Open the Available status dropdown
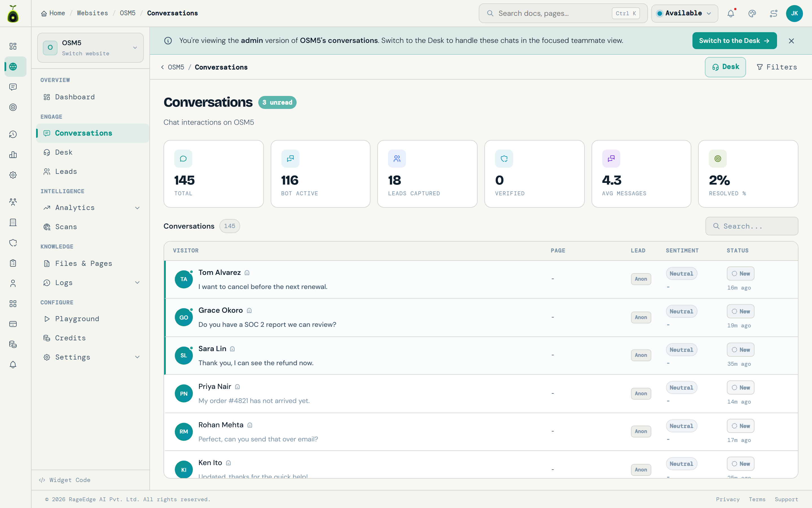 [685, 14]
